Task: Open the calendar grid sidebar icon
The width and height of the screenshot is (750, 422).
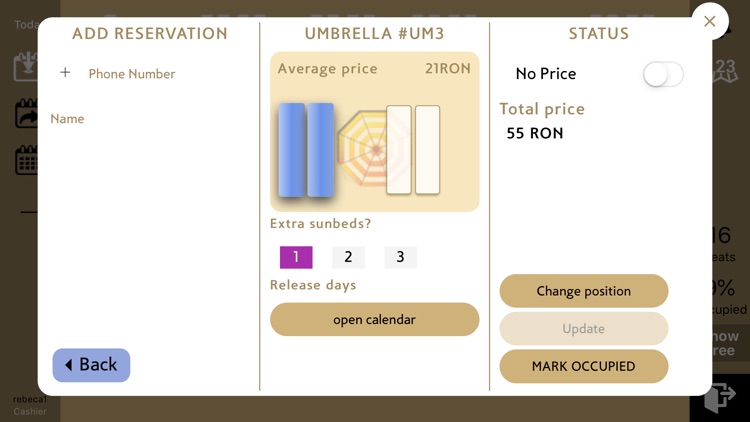Action: 26,160
